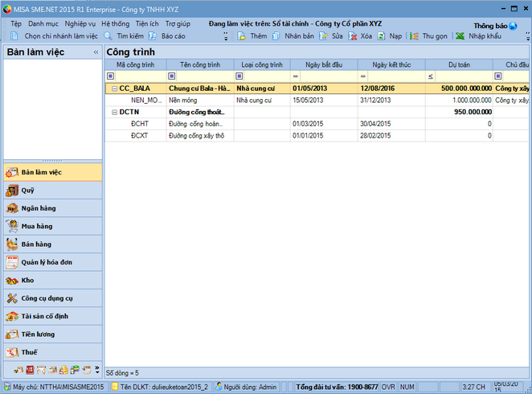Open right toolbar overflow options arrow

click(x=528, y=36)
